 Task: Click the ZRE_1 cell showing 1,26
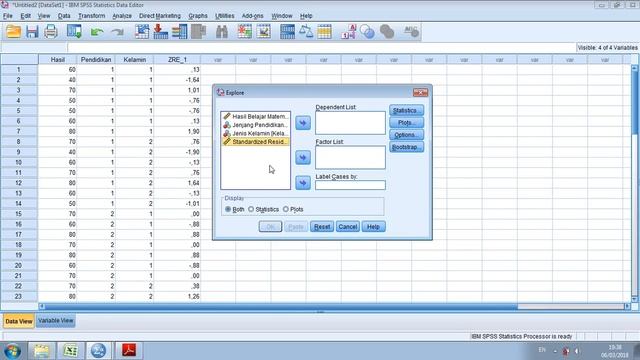[177, 296]
